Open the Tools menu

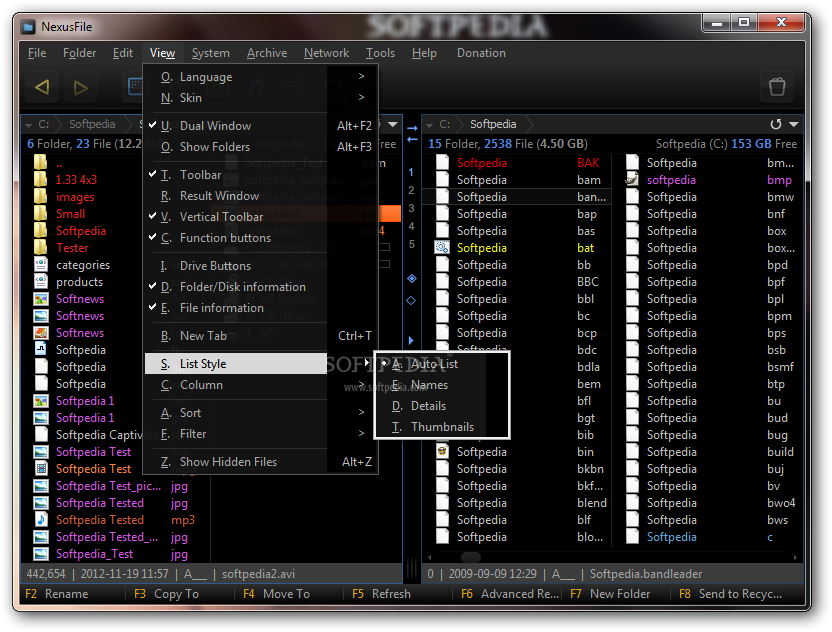380,53
